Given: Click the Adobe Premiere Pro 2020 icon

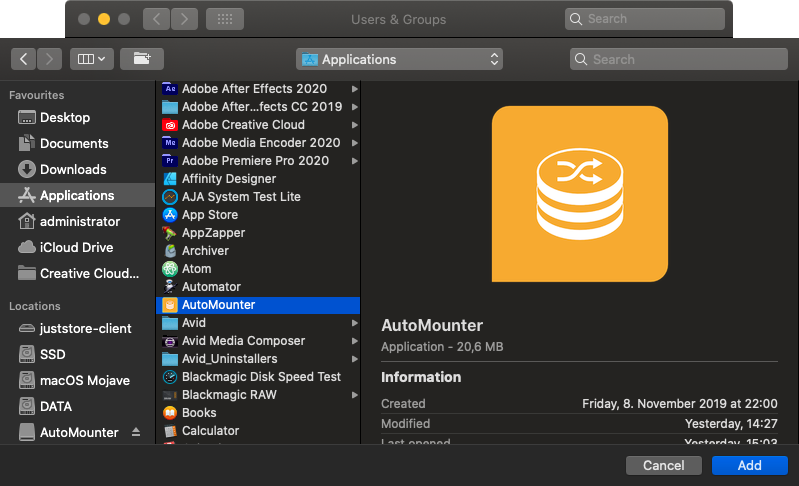Looking at the screenshot, I should point(170,161).
